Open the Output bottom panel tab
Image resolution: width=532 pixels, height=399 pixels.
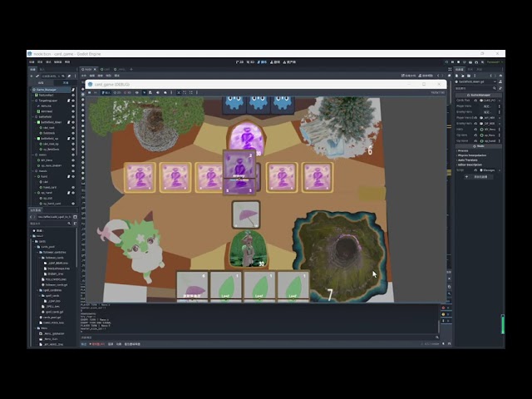(x=84, y=344)
